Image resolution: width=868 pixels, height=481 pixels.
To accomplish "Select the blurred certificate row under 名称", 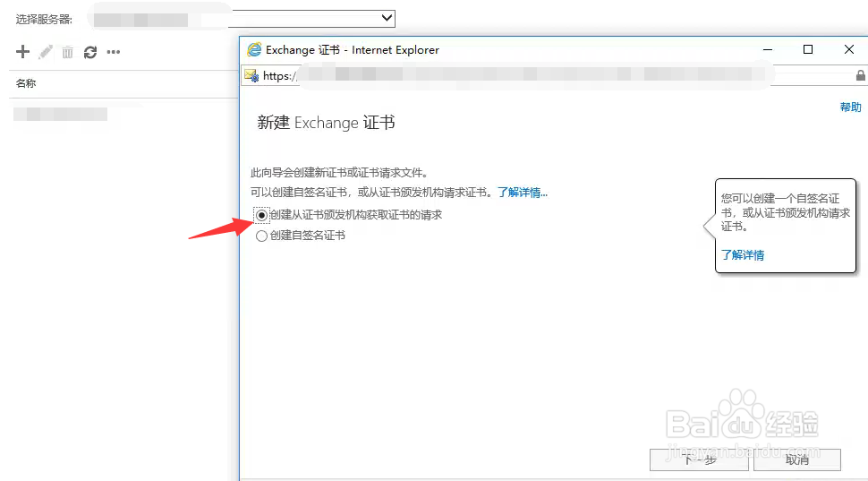I will pyautogui.click(x=60, y=114).
